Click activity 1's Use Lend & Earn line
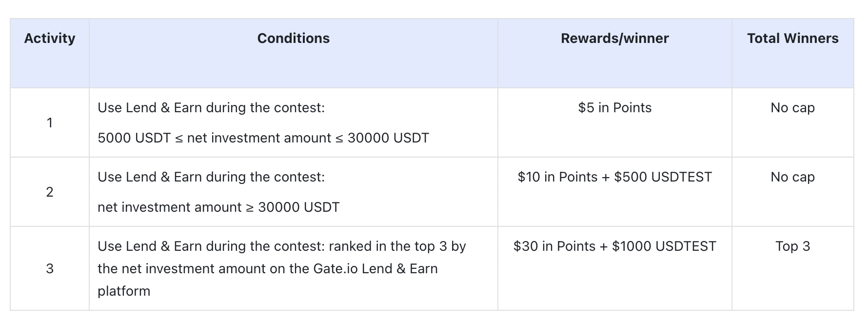The height and width of the screenshot is (323, 868). click(211, 108)
